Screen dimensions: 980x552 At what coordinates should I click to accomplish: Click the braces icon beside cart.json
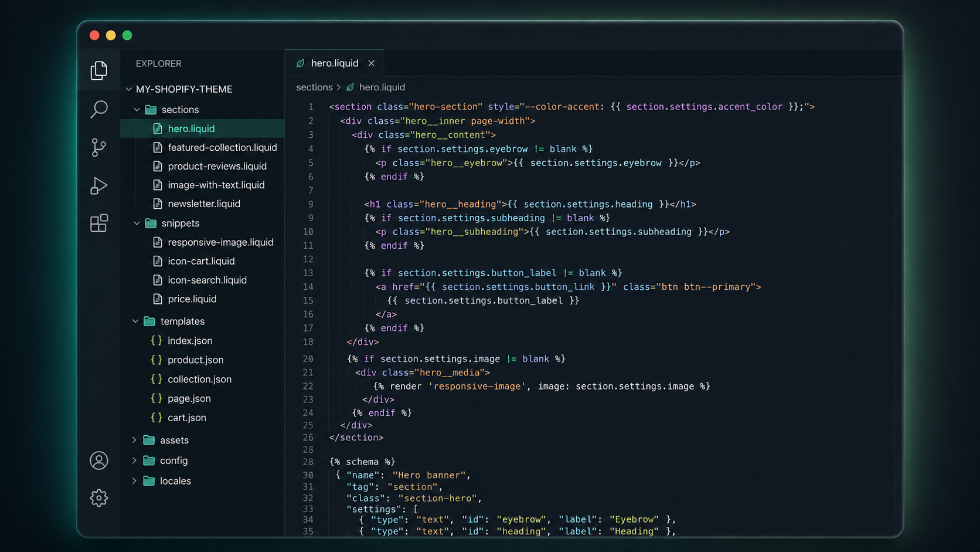coord(156,418)
